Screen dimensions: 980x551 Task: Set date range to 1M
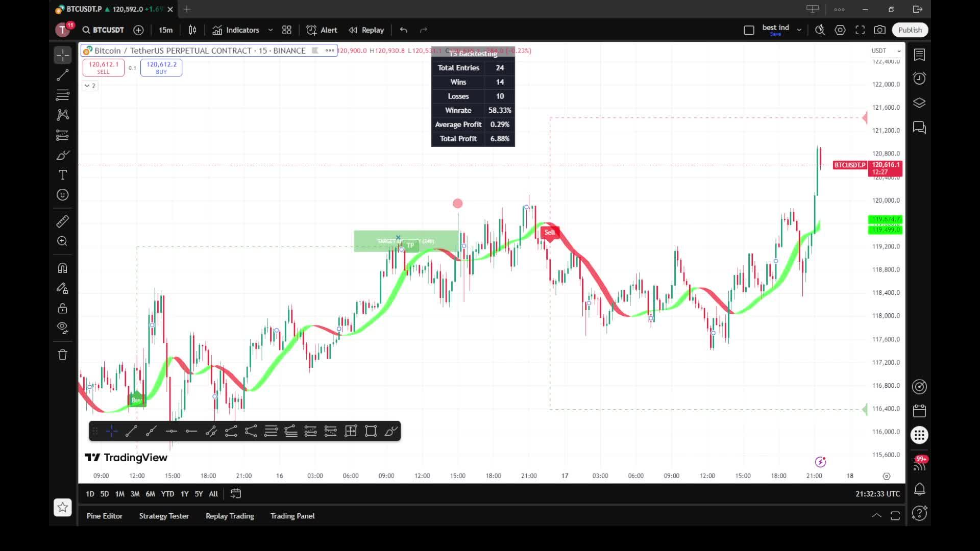(x=119, y=494)
